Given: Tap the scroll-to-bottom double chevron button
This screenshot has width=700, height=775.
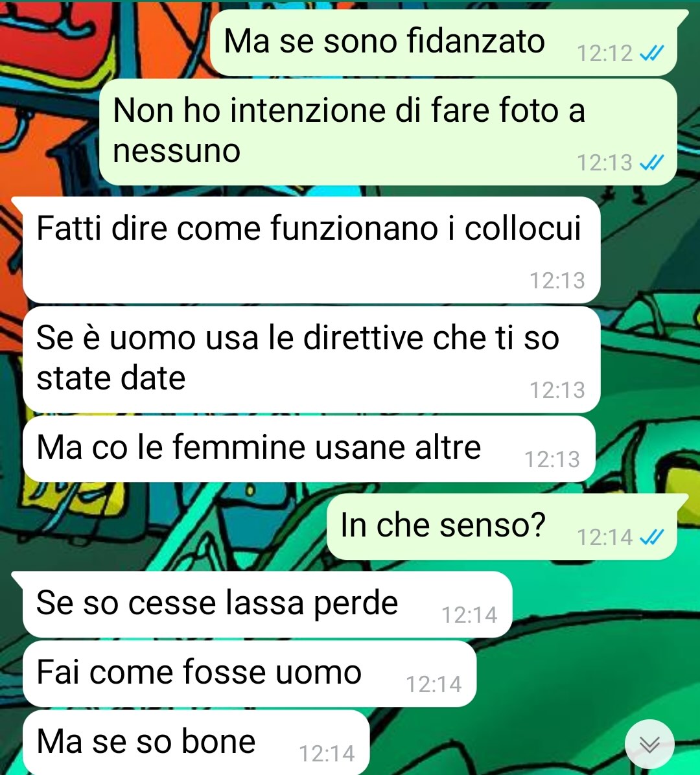Looking at the screenshot, I should coord(649,745).
